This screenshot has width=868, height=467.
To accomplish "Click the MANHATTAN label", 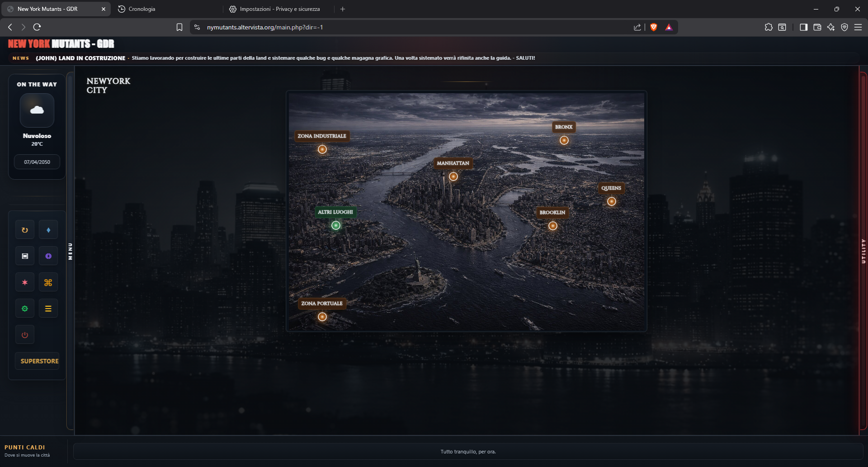I will tap(453, 163).
